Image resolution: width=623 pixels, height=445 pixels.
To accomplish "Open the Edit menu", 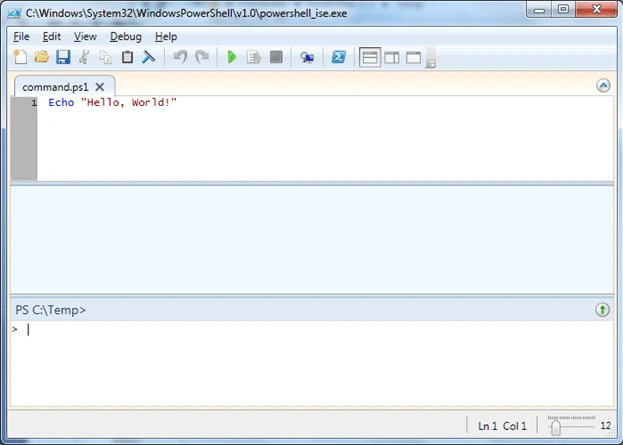I will click(x=52, y=37).
